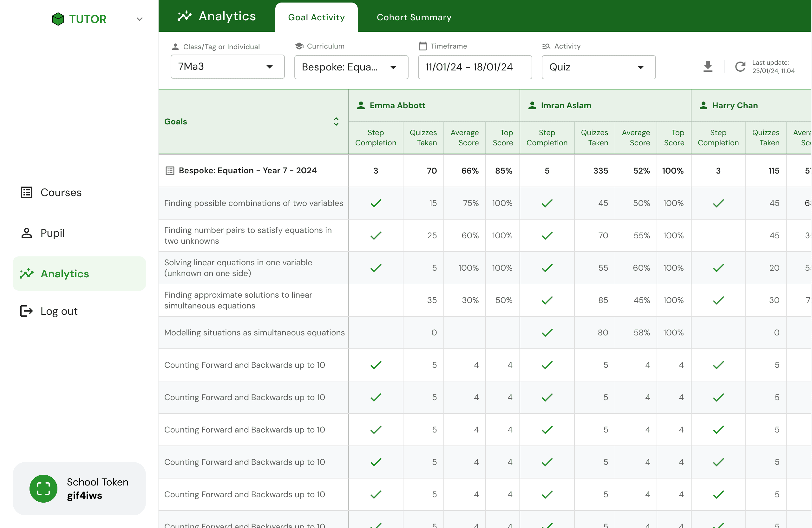Open the Curriculum Bespoke dropdown
The width and height of the screenshot is (812, 528).
coord(351,67)
